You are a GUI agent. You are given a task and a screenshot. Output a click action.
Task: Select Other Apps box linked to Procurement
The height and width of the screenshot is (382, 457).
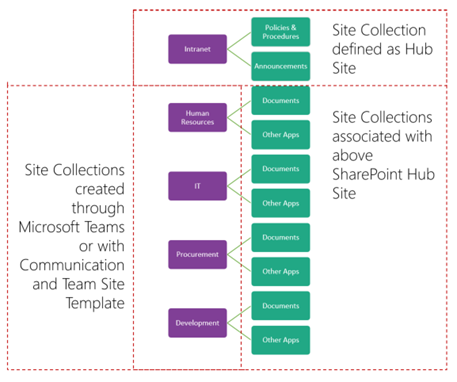tap(281, 271)
